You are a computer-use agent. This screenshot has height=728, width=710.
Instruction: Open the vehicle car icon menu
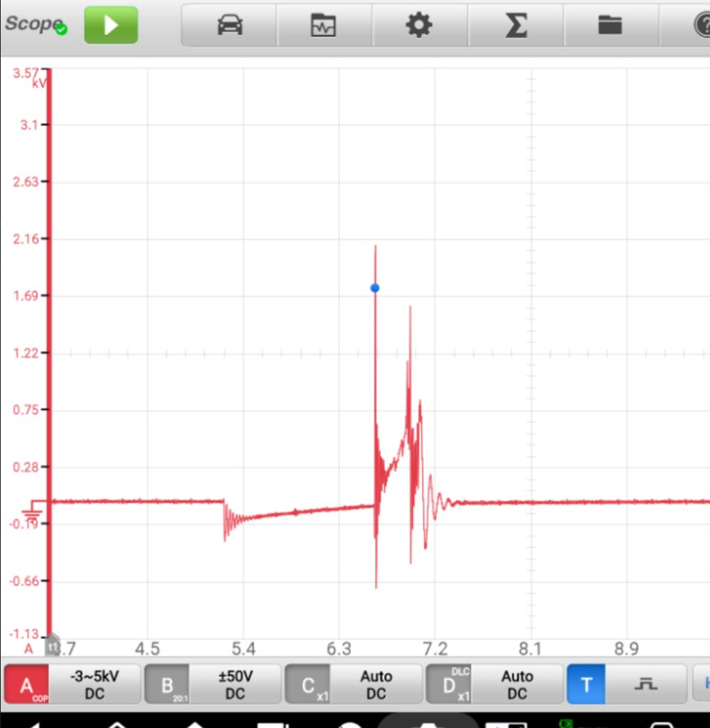pyautogui.click(x=229, y=25)
